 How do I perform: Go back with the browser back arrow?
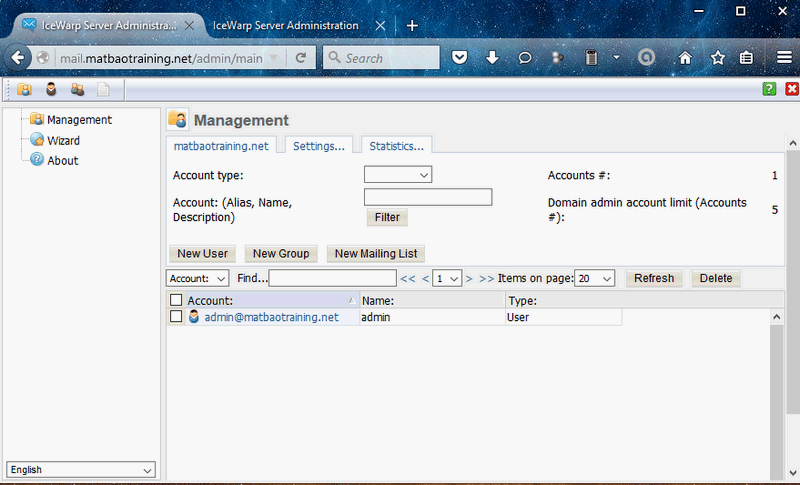coord(17,58)
